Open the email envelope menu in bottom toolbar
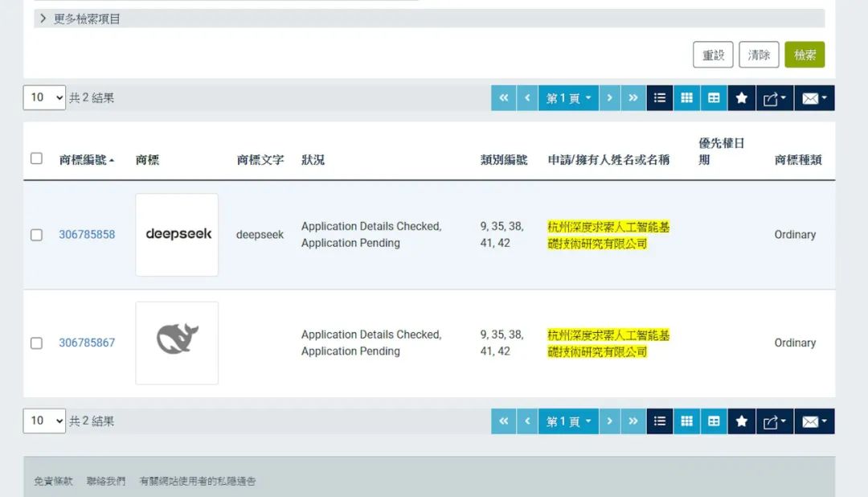Screen dimensions: 868x497 point(814,421)
